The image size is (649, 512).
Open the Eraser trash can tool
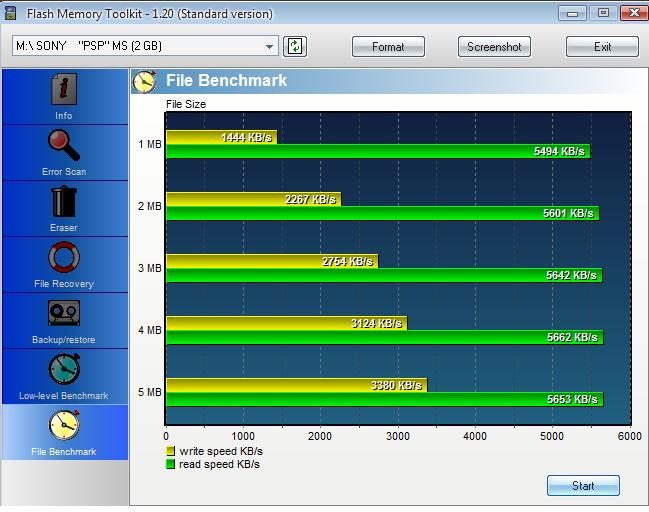[64, 203]
